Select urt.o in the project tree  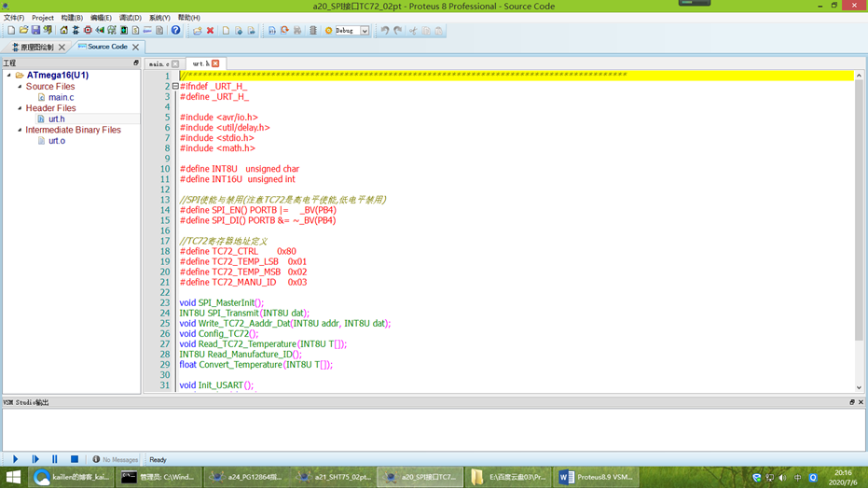pos(57,141)
